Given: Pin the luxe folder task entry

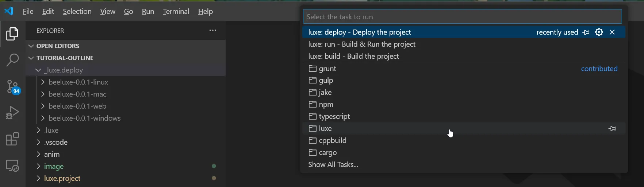Looking at the screenshot, I should tap(612, 128).
